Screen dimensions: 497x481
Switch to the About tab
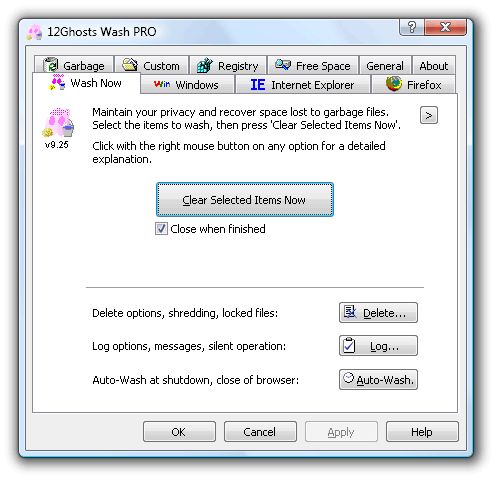pyautogui.click(x=434, y=66)
